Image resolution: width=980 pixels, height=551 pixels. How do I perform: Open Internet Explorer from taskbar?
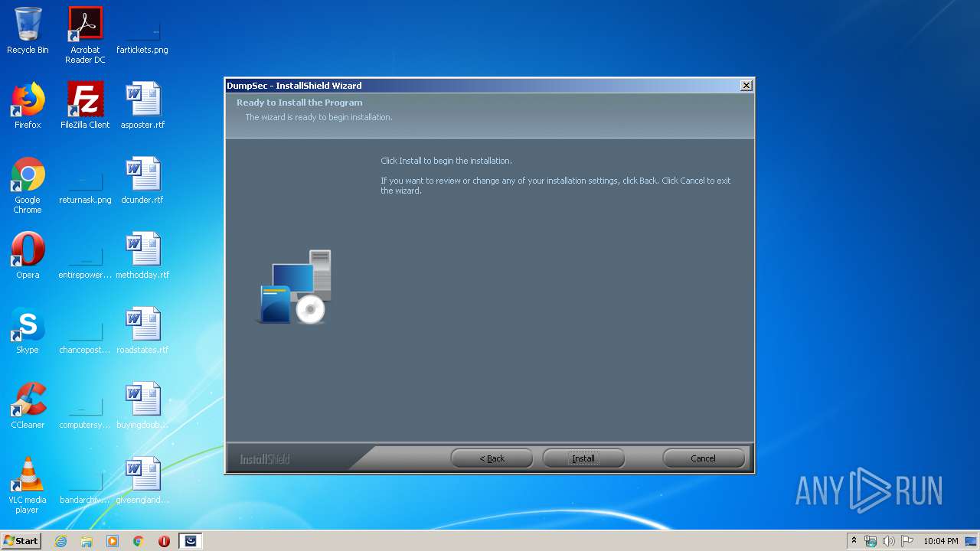[x=60, y=541]
